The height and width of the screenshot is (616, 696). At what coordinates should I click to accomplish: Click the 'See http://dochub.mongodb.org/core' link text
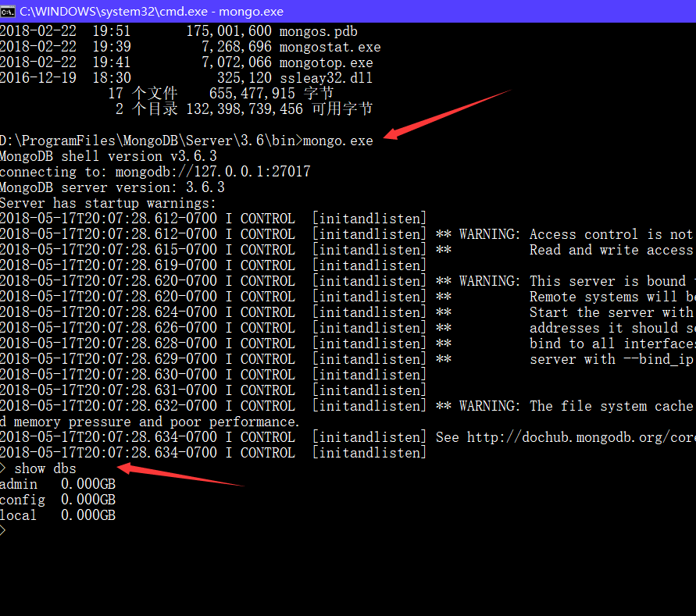(566, 437)
